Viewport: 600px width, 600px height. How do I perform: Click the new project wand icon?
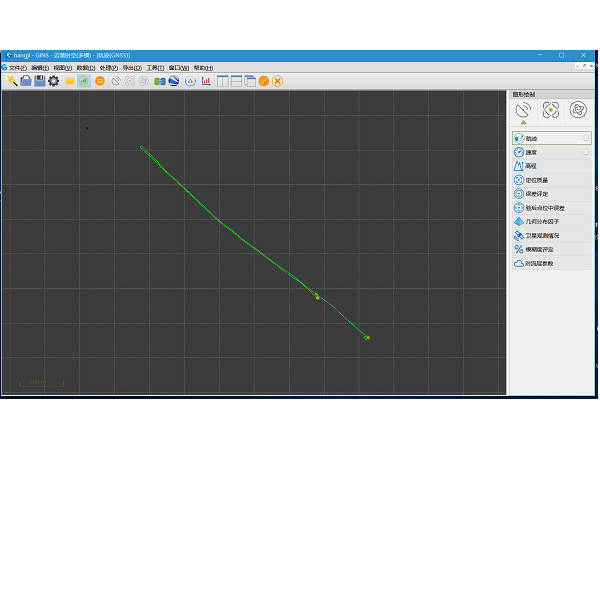(11, 81)
